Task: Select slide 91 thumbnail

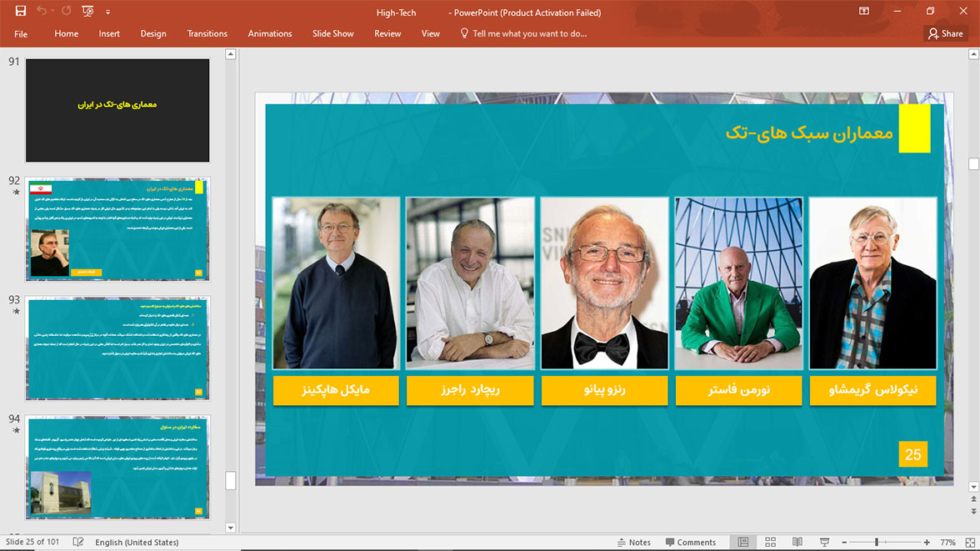Action: [x=117, y=110]
